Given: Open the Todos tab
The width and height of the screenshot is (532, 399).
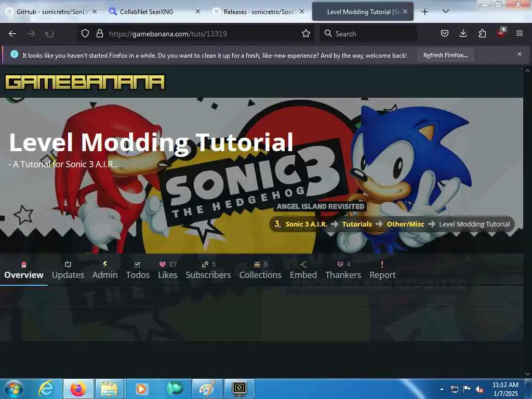Looking at the screenshot, I should [x=138, y=270].
